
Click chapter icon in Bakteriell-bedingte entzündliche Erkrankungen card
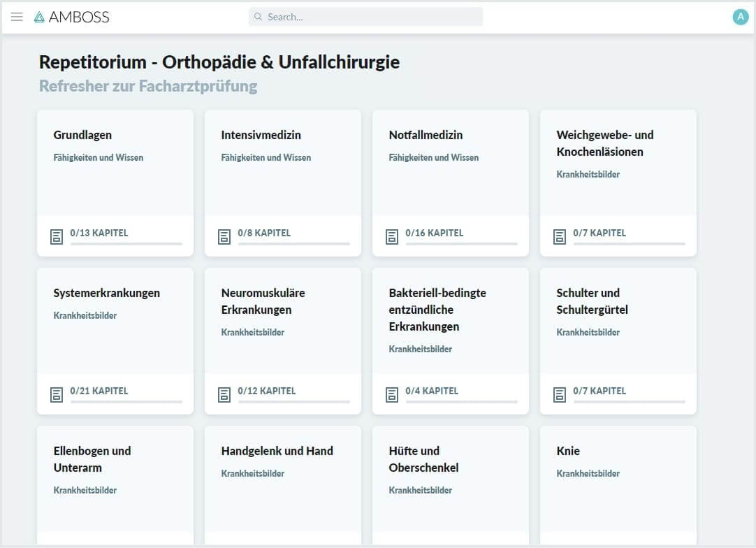392,395
